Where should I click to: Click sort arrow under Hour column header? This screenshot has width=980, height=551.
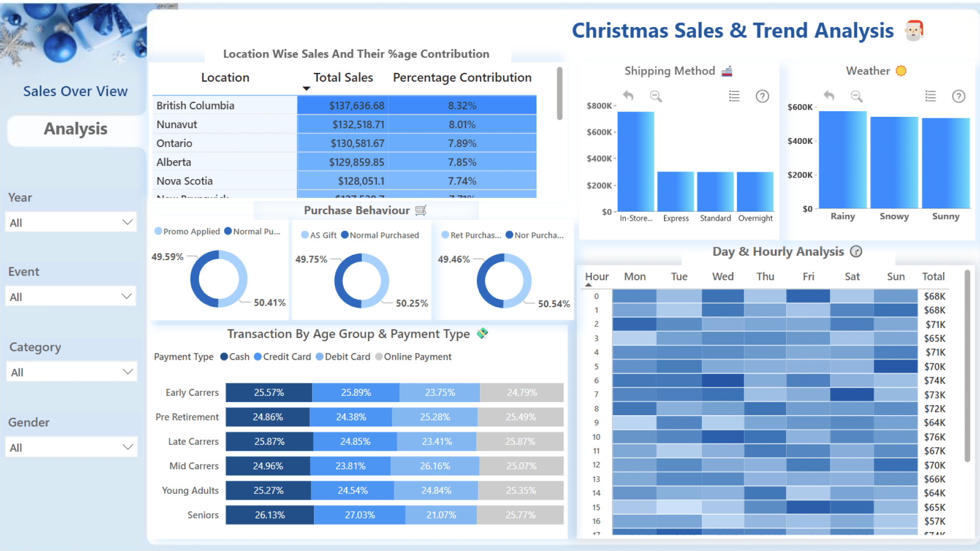click(589, 285)
